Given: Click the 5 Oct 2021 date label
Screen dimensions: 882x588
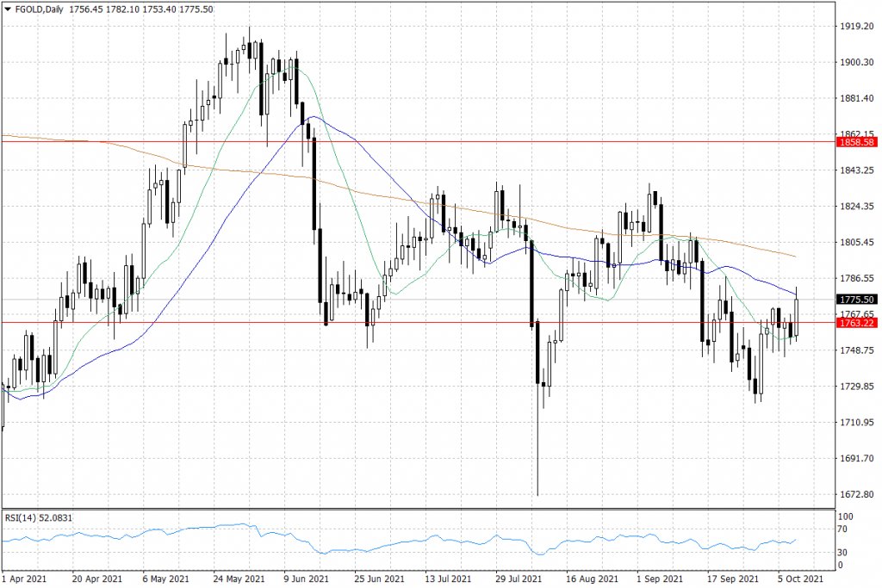Looking at the screenshot, I should coord(800,579).
